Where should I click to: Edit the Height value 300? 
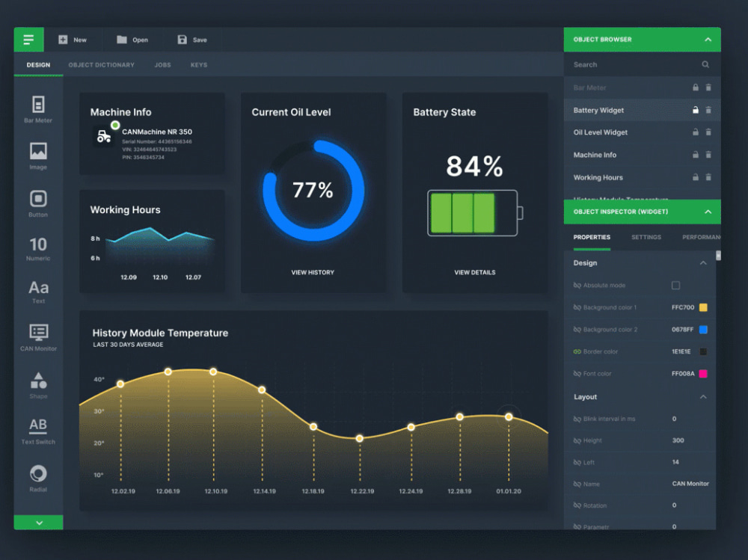point(678,440)
